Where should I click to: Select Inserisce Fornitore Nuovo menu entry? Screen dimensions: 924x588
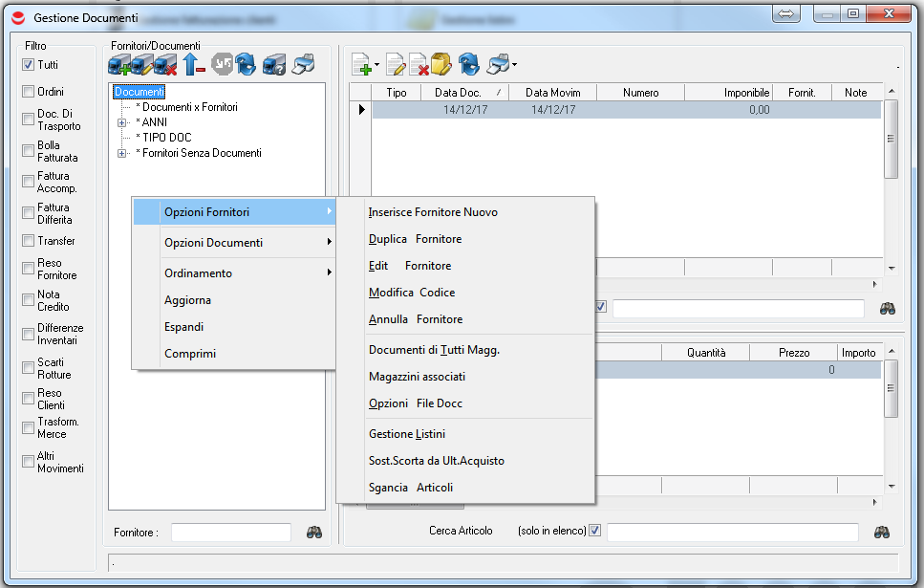click(433, 212)
